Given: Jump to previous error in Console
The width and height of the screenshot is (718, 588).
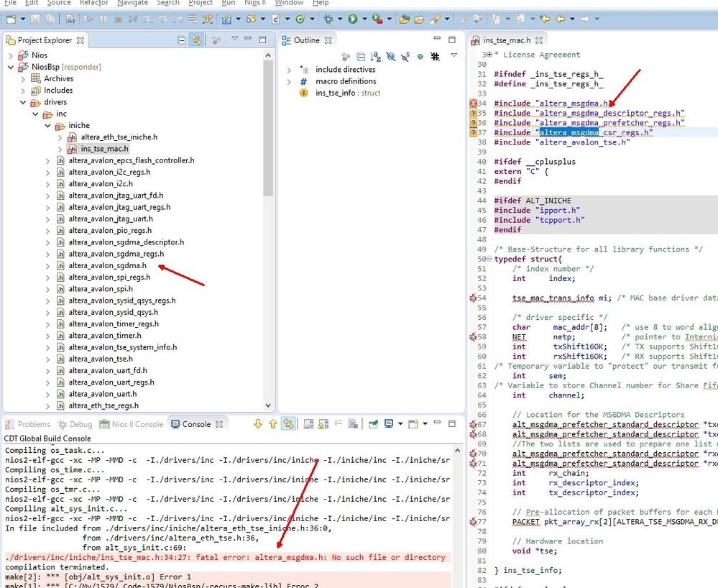Looking at the screenshot, I should [x=273, y=424].
